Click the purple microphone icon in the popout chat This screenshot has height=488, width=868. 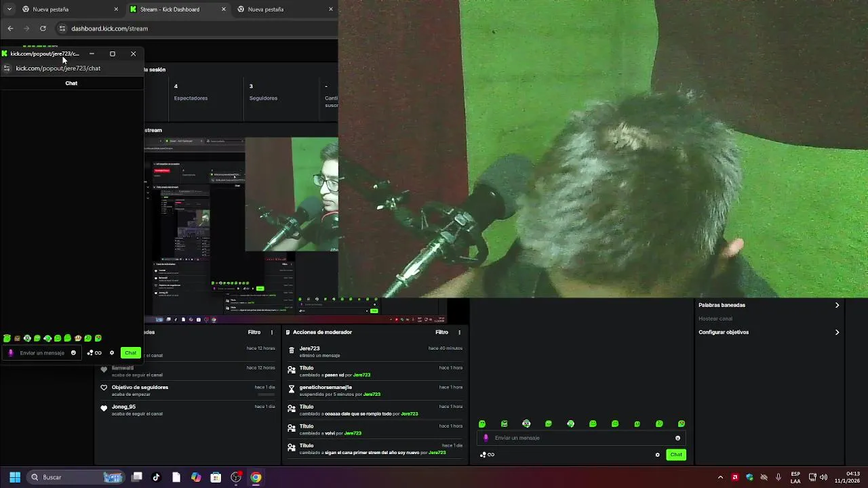(11, 352)
